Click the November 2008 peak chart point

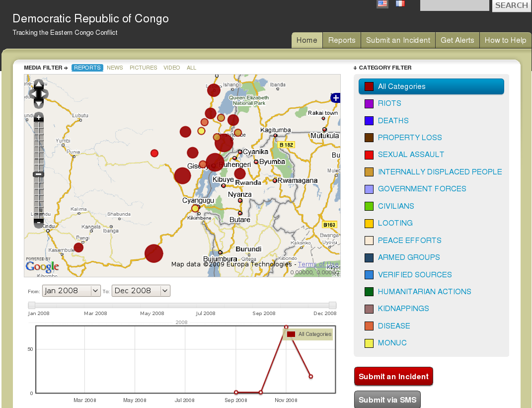tap(286, 327)
